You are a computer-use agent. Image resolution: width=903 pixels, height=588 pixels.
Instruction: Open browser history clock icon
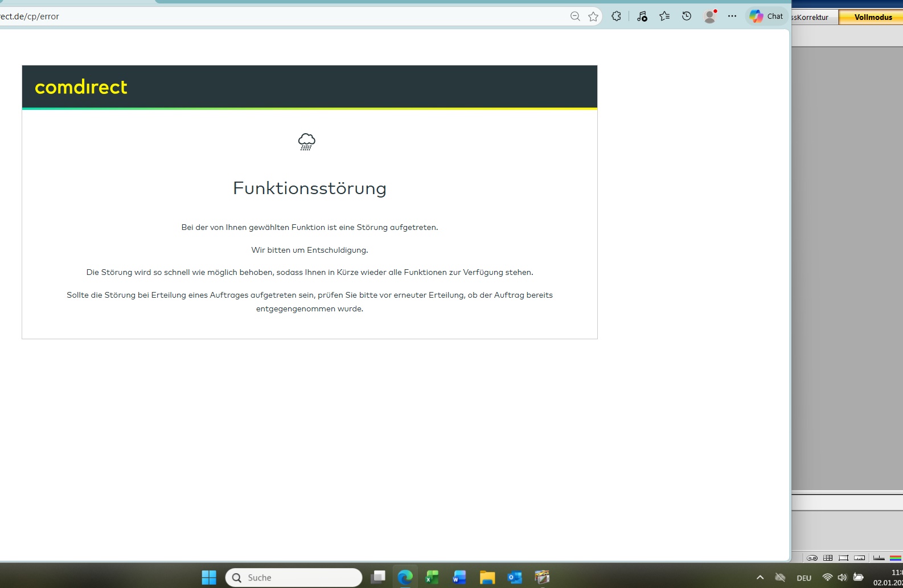pos(687,17)
